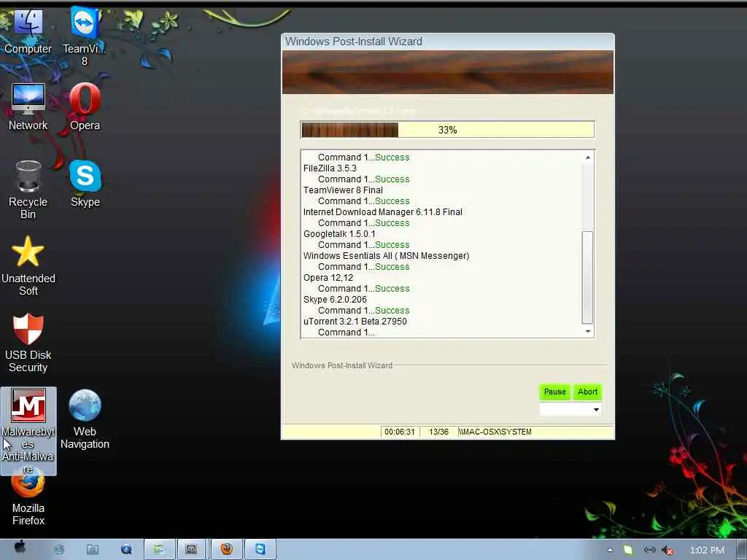Screen dimensions: 747x560
Task: Select the Opera 12,12 log entry
Action: [328, 278]
